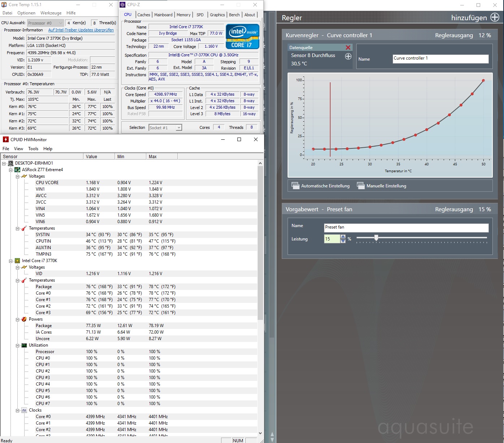Click the Leistung slider handle
Image resolution: width=504 pixels, height=443 pixels.
(x=376, y=238)
